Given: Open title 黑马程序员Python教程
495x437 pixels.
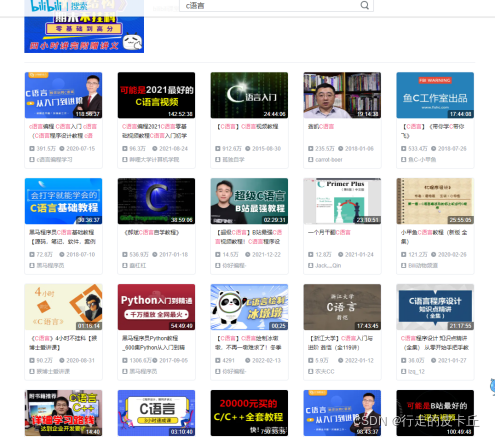Looking at the screenshot, I should (x=153, y=343).
